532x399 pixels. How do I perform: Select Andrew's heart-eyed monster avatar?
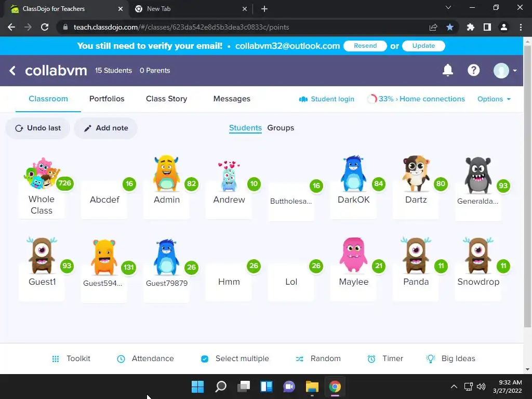[x=229, y=177]
